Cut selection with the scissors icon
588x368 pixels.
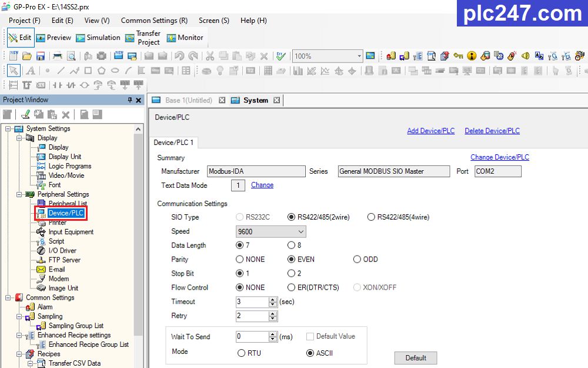click(x=210, y=56)
